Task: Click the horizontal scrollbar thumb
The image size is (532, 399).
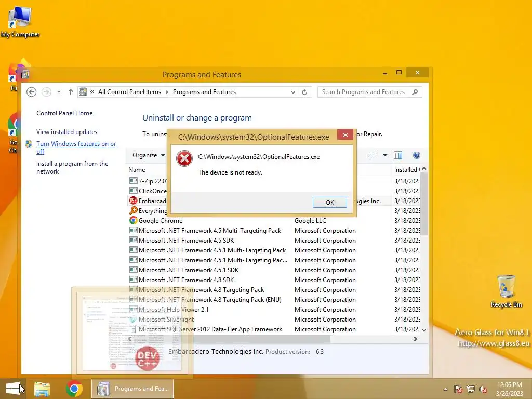Action: click(x=232, y=339)
